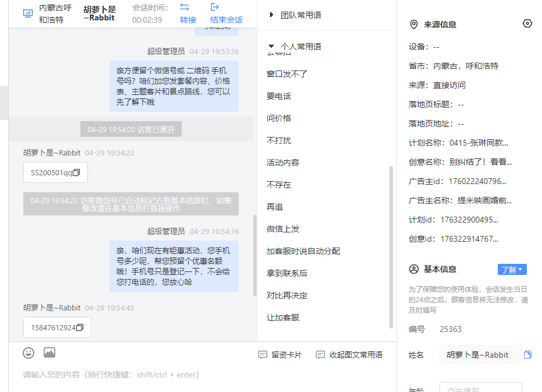Click the WeChat auto-mark notice at 19:54:22
542x392 pixels.
131,204
